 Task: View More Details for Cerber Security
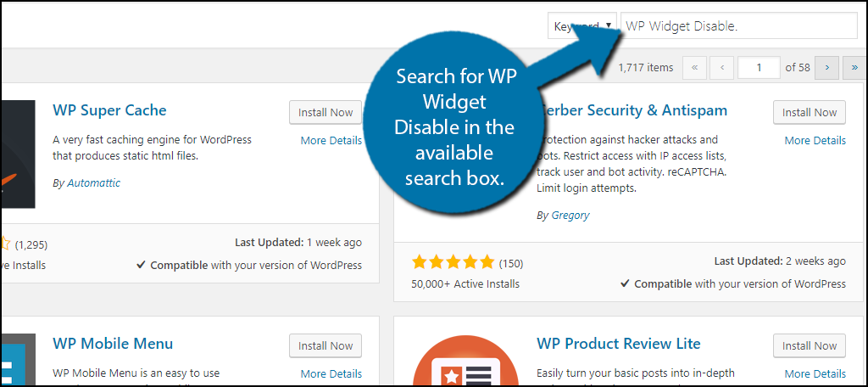coord(815,140)
